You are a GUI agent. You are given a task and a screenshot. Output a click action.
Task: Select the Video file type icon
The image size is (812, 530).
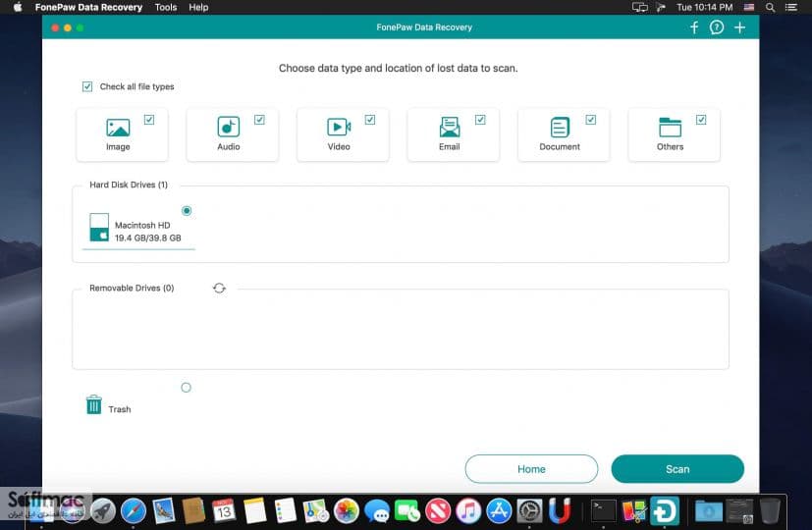[x=339, y=127]
